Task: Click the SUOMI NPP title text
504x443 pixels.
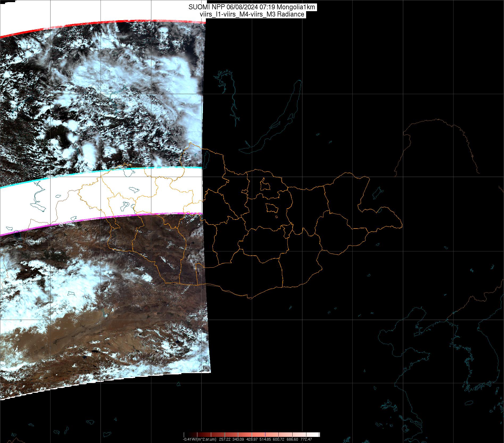Action: pyautogui.click(x=252, y=7)
